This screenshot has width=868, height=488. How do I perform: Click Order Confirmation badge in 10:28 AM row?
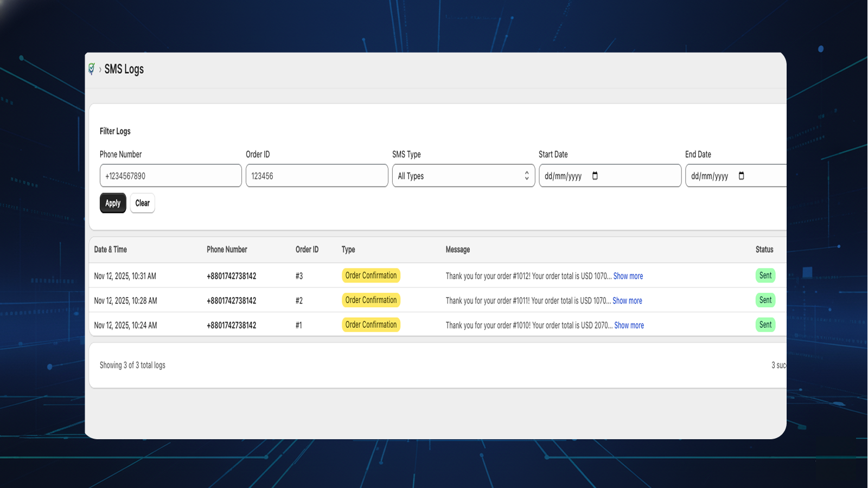coord(371,300)
